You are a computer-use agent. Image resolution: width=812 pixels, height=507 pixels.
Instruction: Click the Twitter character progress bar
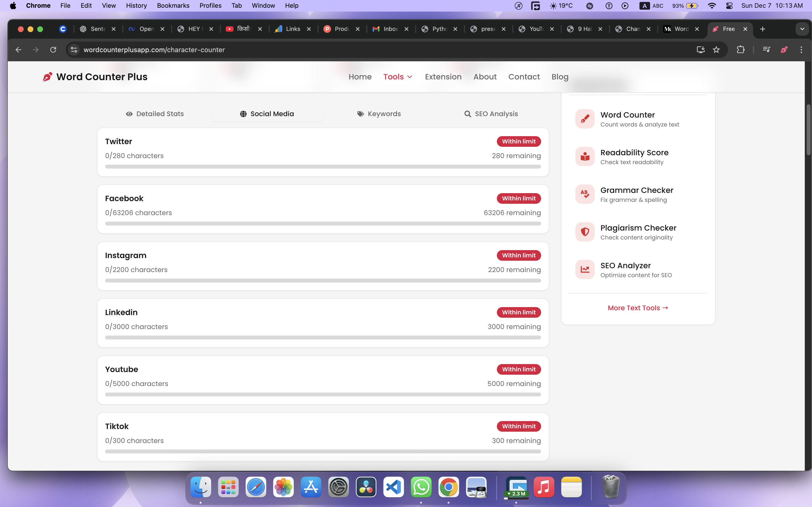323,167
